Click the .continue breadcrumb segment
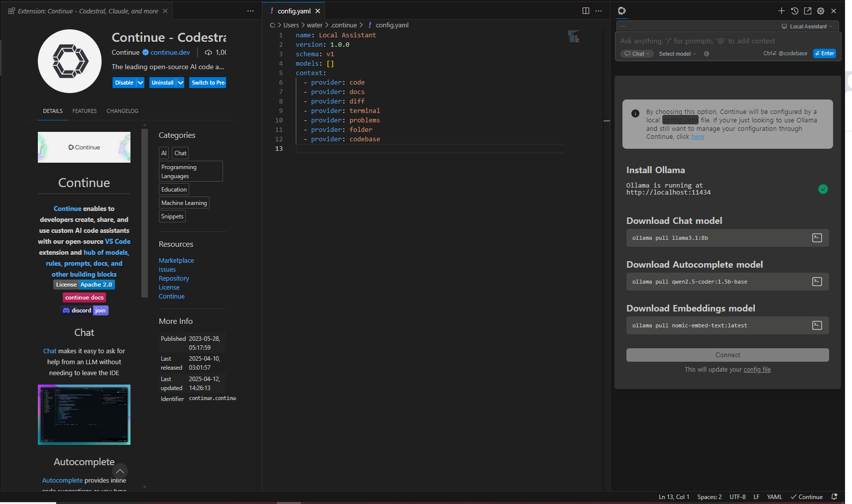The height and width of the screenshot is (504, 852). tap(344, 25)
